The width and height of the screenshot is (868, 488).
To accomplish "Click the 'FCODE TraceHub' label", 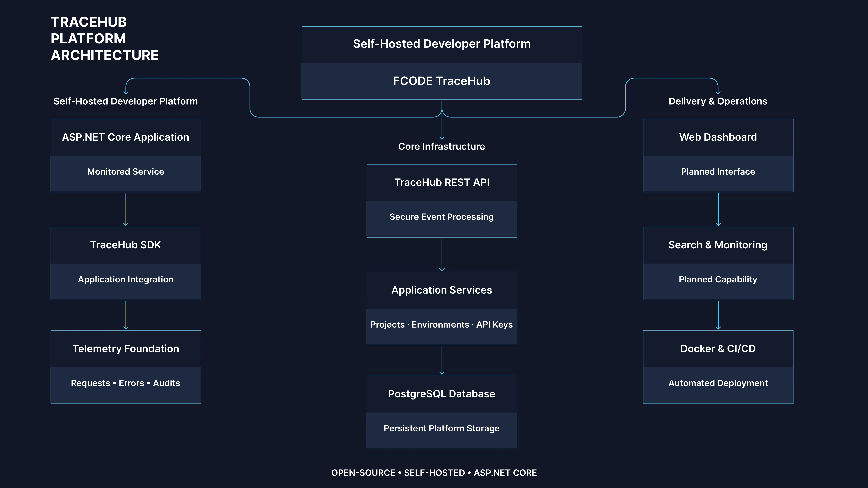I will pos(442,81).
